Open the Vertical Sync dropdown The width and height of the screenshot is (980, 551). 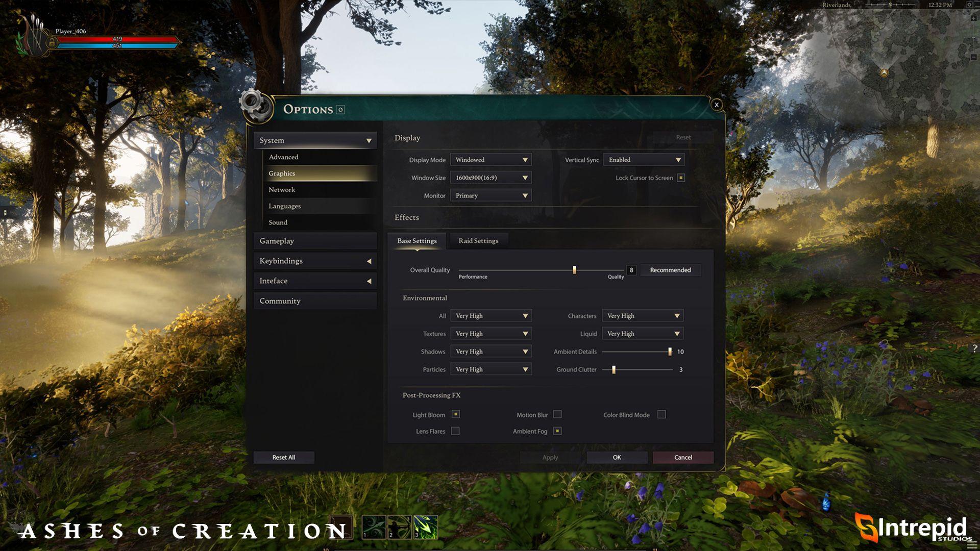tap(644, 160)
